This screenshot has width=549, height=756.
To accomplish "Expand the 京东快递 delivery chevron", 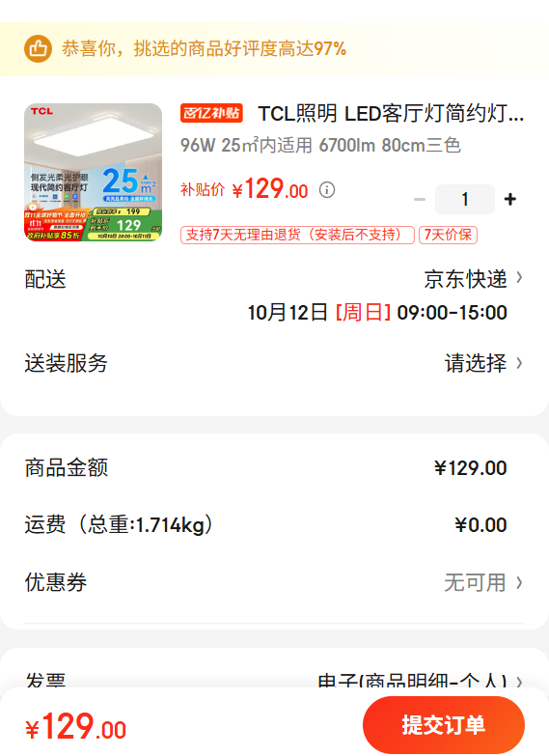I will pyautogui.click(x=520, y=278).
